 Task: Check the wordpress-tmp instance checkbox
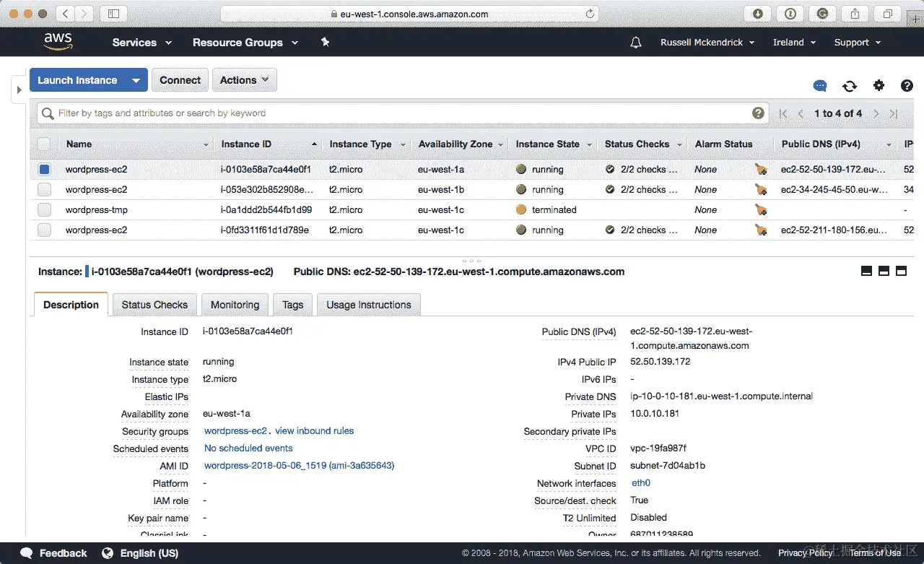pos(44,210)
